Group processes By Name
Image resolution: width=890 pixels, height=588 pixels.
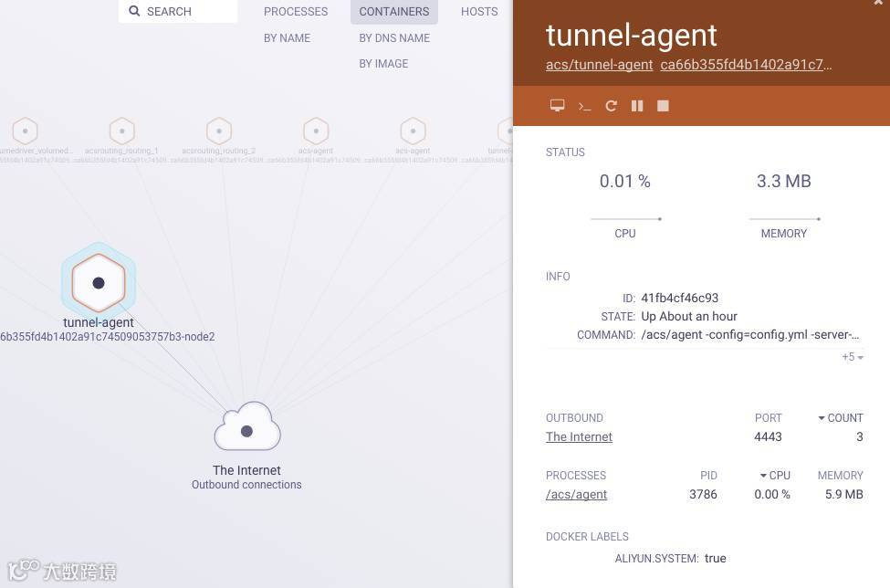287,38
